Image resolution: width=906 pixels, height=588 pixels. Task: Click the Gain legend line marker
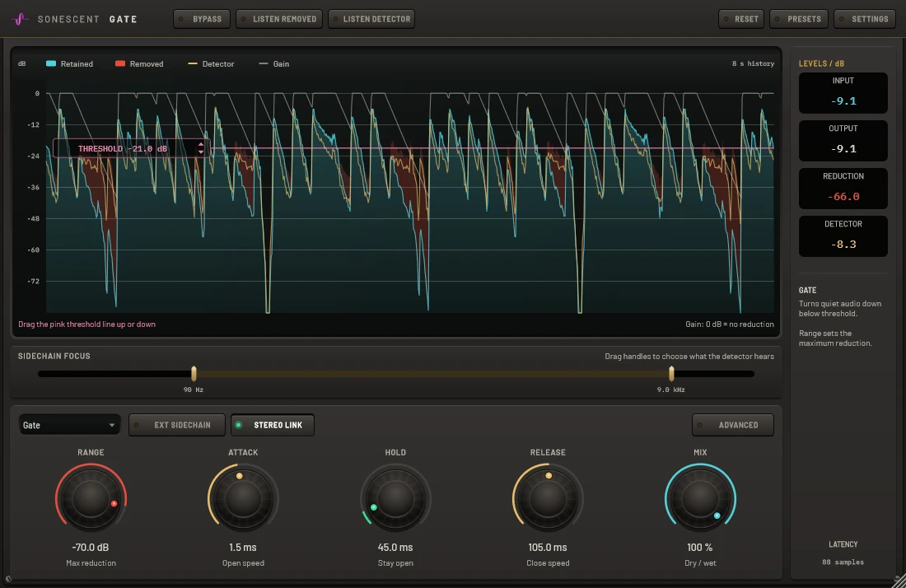pos(264,63)
